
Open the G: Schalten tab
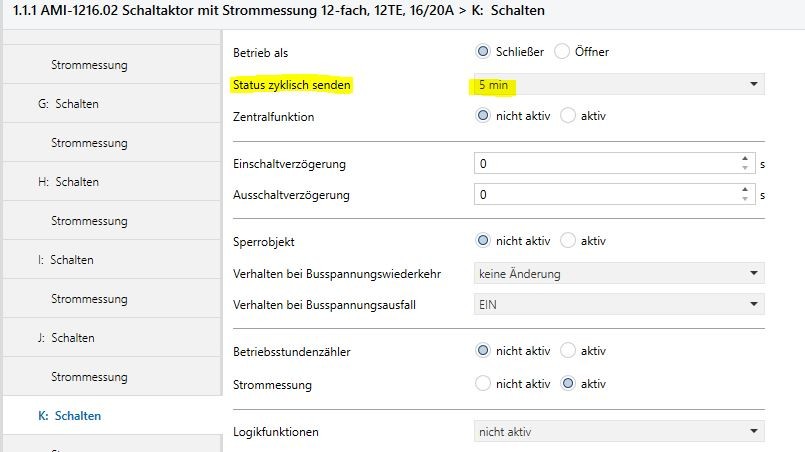(x=68, y=104)
